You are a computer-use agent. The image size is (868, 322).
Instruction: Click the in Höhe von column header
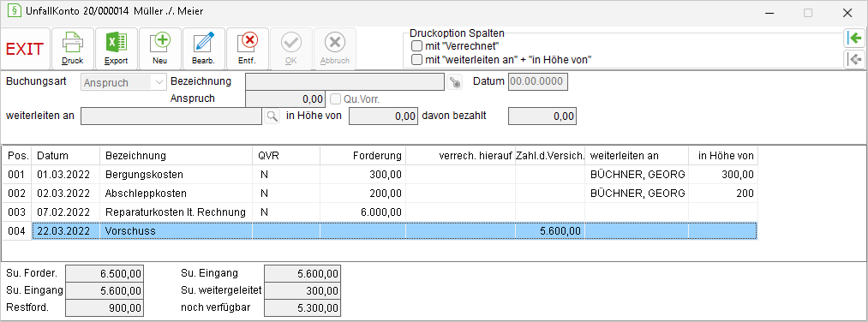coord(723,156)
